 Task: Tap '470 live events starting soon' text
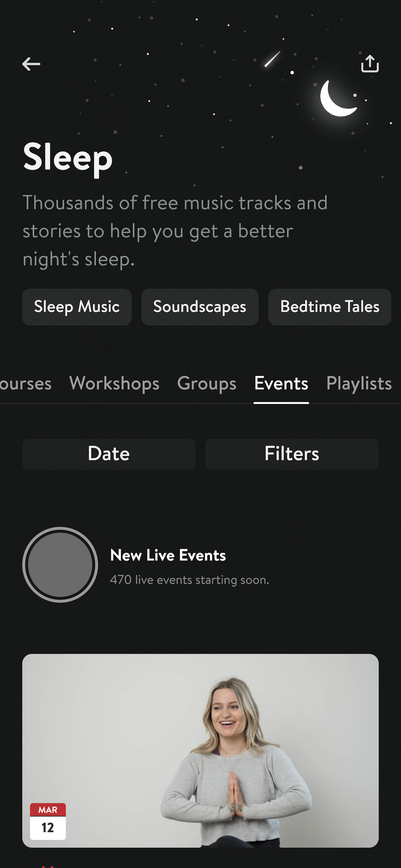point(190,580)
